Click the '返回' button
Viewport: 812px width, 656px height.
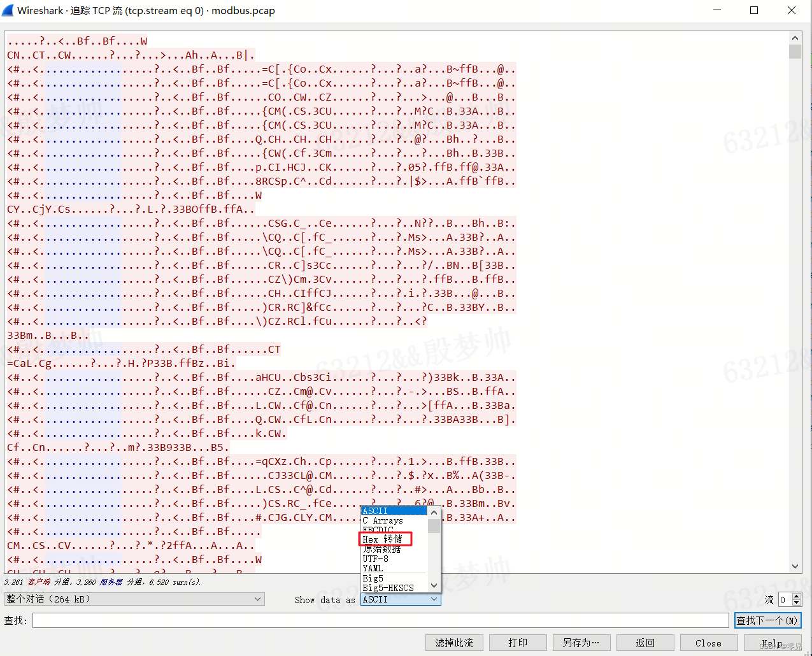coord(645,642)
